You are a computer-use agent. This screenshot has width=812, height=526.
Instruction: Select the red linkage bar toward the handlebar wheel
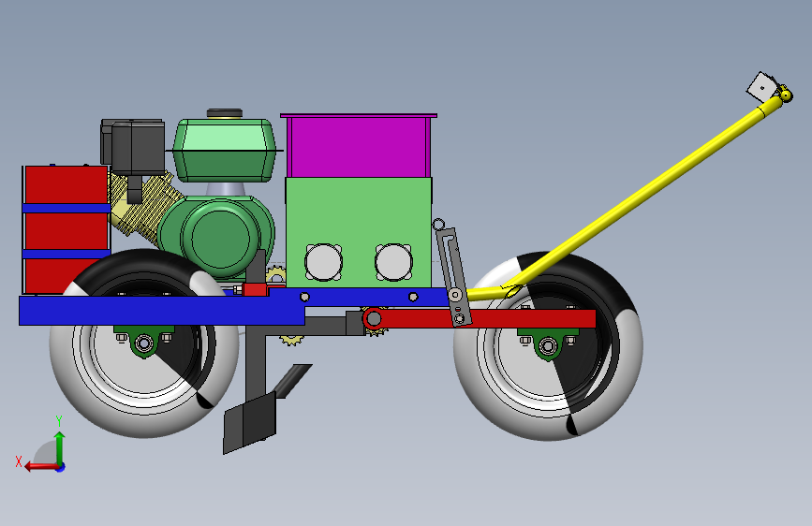(487, 318)
